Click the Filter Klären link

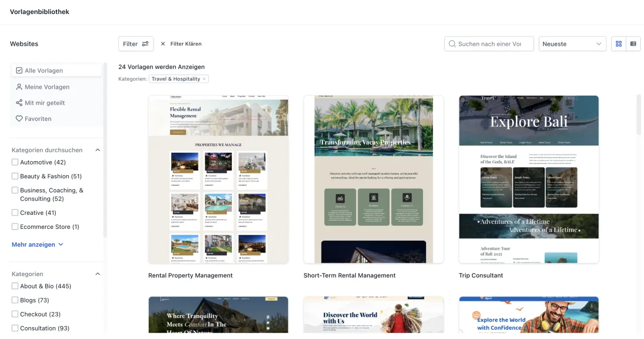(x=186, y=44)
